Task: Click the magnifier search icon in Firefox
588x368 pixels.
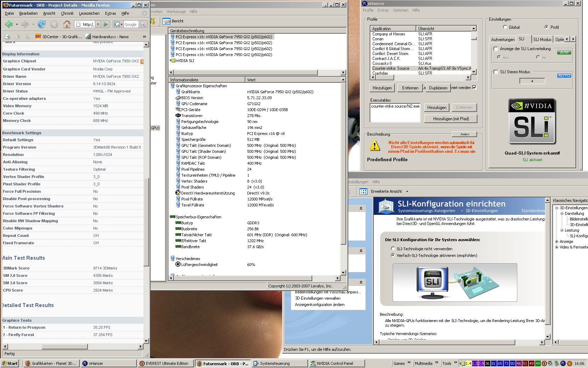Action: pyautogui.click(x=143, y=24)
